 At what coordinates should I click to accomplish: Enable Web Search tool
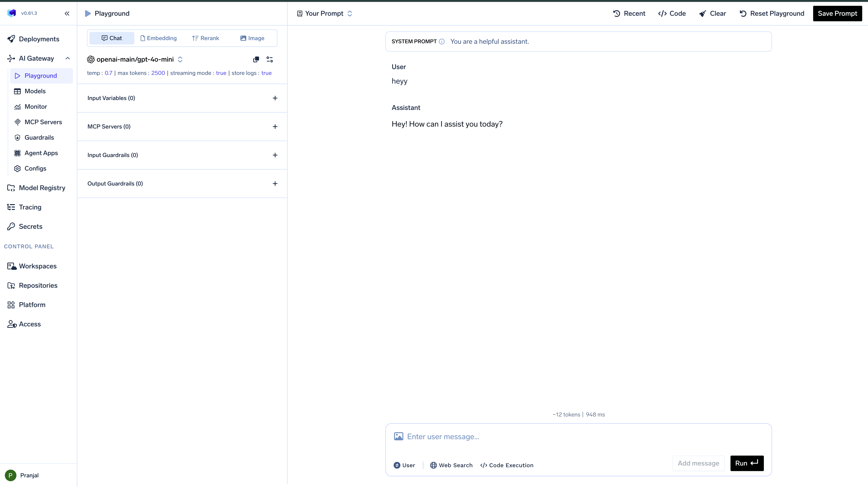451,466
